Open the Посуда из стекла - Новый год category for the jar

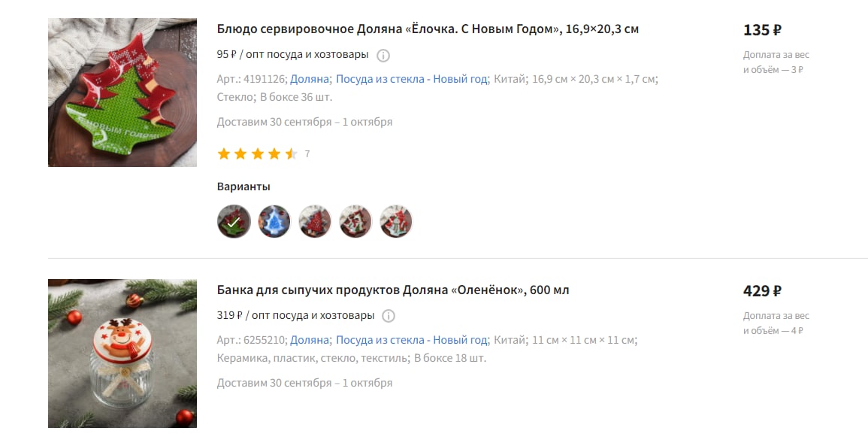pos(411,340)
